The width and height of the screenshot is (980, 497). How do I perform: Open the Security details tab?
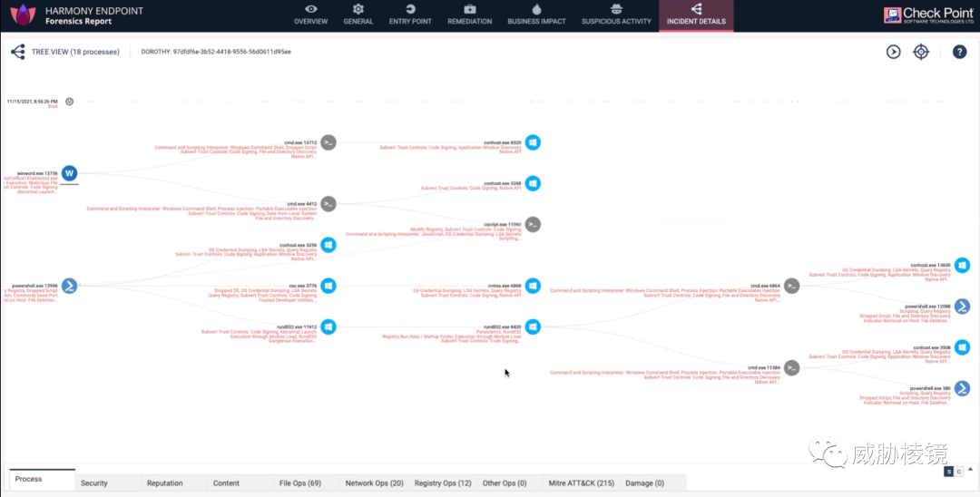click(x=109, y=482)
